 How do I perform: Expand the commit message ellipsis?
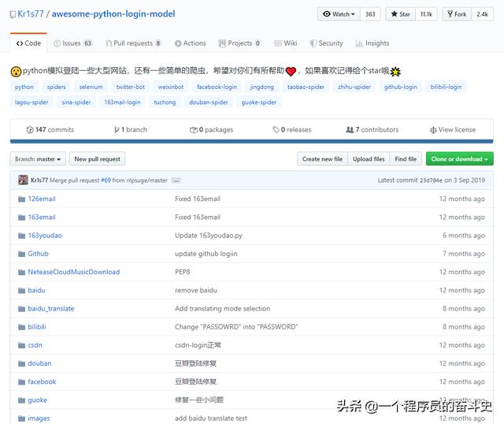(176, 180)
